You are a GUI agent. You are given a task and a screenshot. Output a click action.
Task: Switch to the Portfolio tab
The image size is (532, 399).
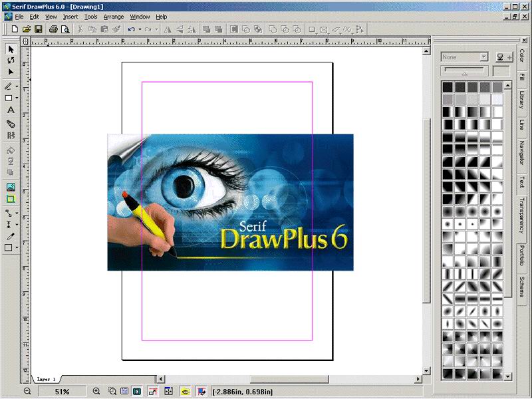pos(522,256)
